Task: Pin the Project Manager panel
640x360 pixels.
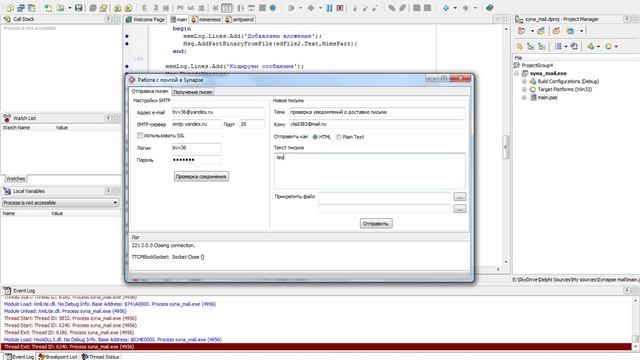Action: pyautogui.click(x=627, y=19)
